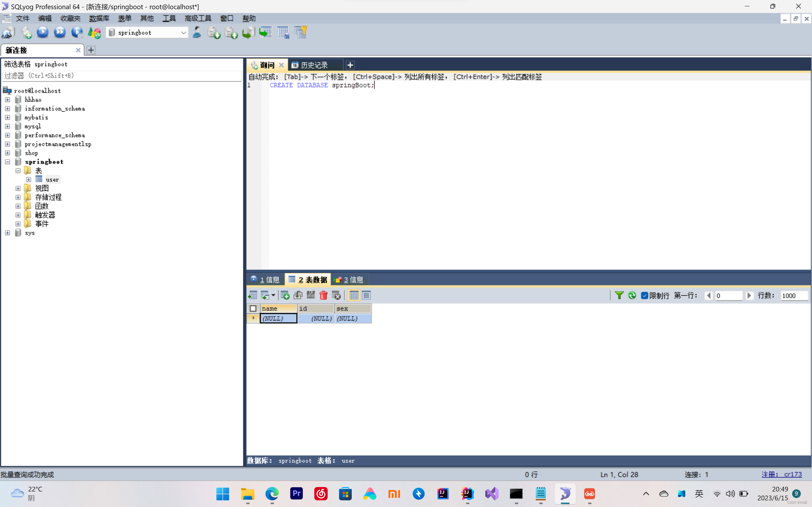
Task: Click the floppy disk save changes icon
Action: click(x=311, y=295)
